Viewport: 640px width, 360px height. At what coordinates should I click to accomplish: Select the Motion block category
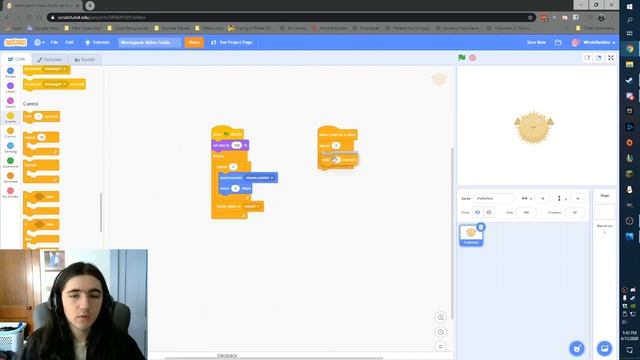[10, 73]
